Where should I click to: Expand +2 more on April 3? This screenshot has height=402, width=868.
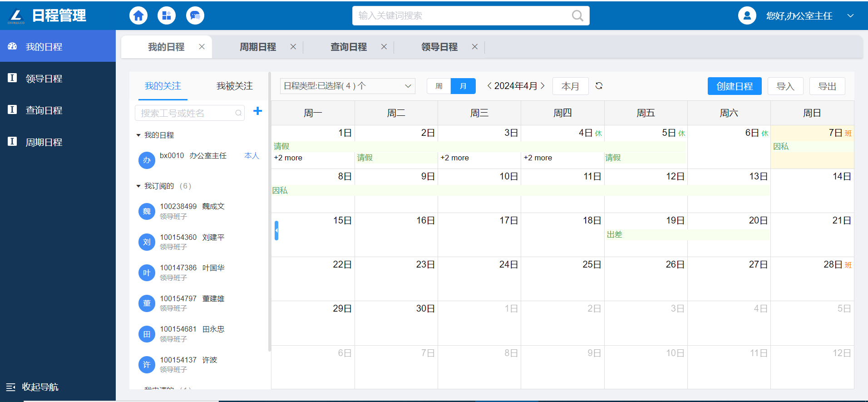coord(455,158)
